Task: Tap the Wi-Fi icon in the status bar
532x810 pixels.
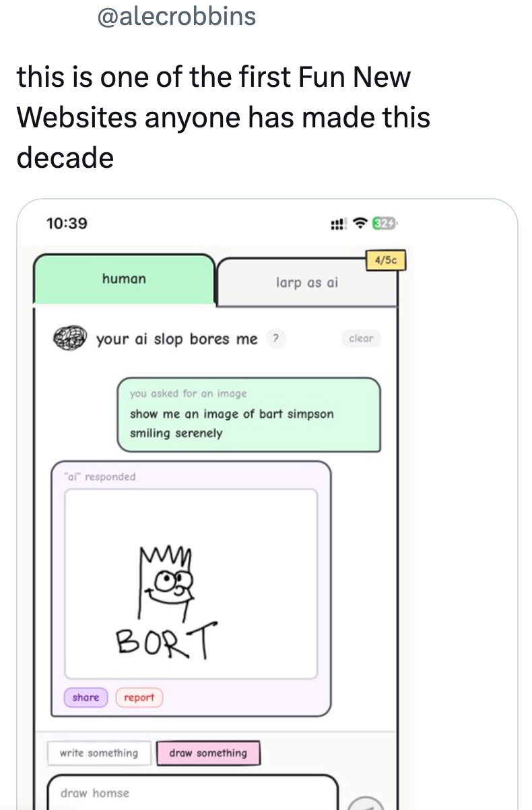Action: (x=359, y=222)
